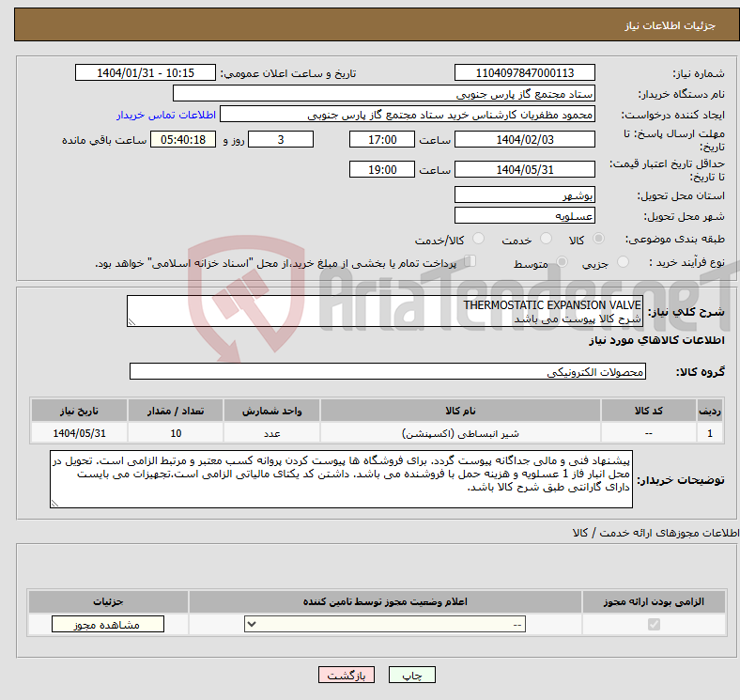Click the delivery province field بوشهر
Screen dimensions: 740x700
(x=524, y=194)
